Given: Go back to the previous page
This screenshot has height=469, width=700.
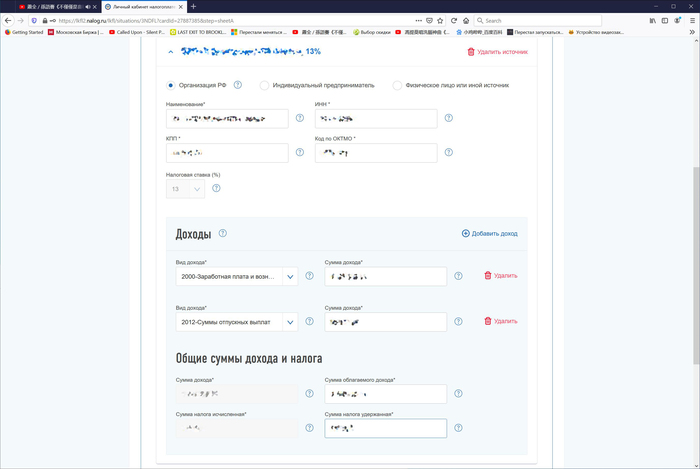Looking at the screenshot, I should pos(8,21).
